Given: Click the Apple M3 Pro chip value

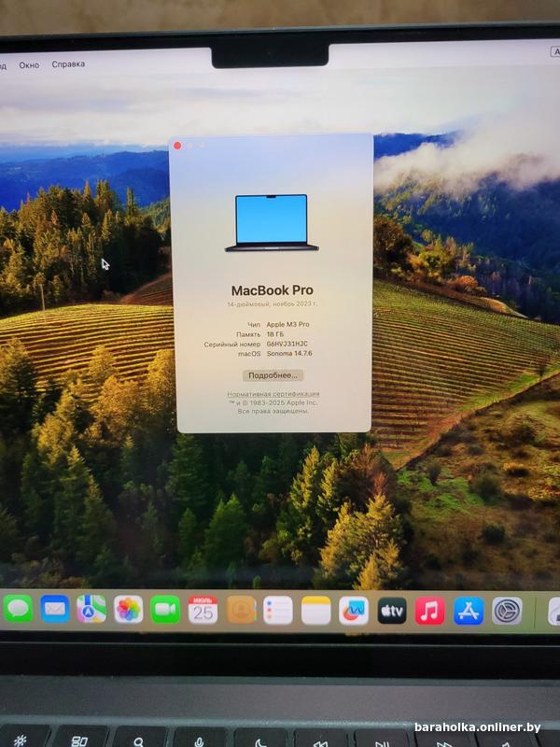Looking at the screenshot, I should point(287,324).
